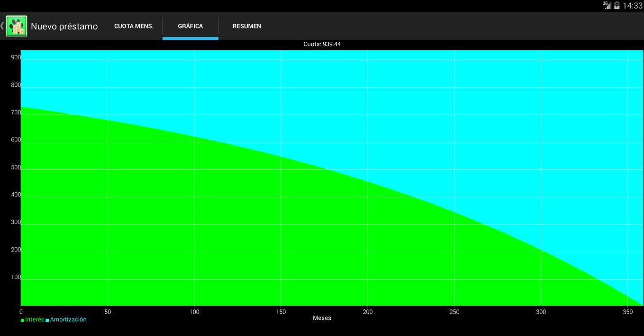Click the 100 y-axis label
Image resolution: width=644 pixels, height=336 pixels.
pyautogui.click(x=16, y=277)
